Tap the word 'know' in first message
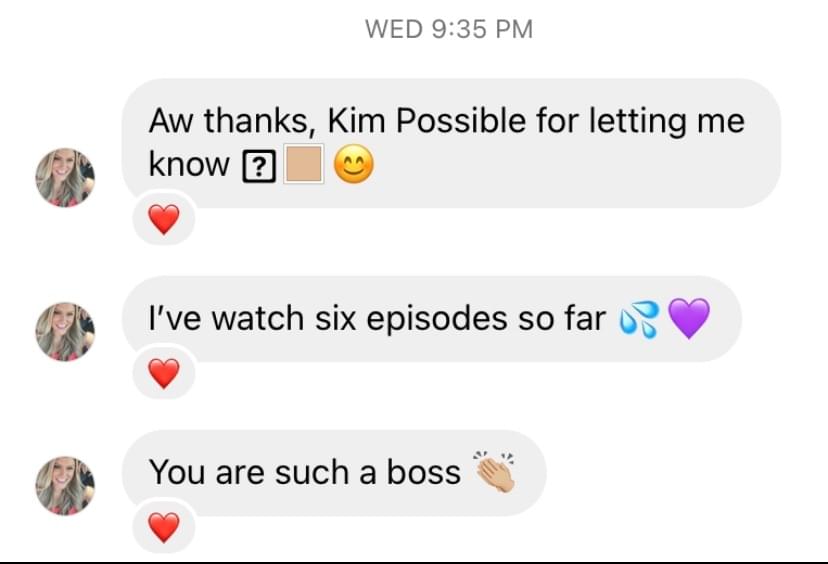 (189, 164)
